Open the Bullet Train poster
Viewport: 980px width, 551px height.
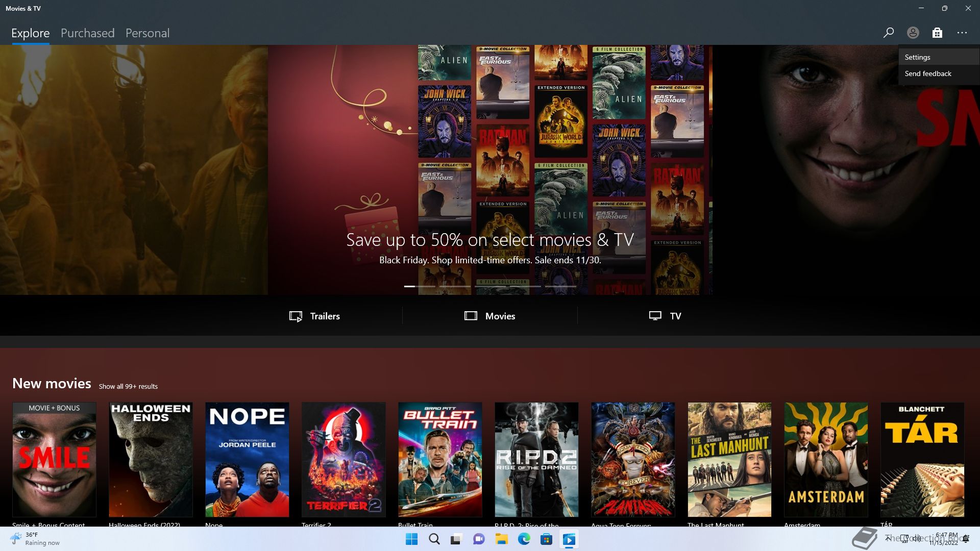[x=440, y=459]
